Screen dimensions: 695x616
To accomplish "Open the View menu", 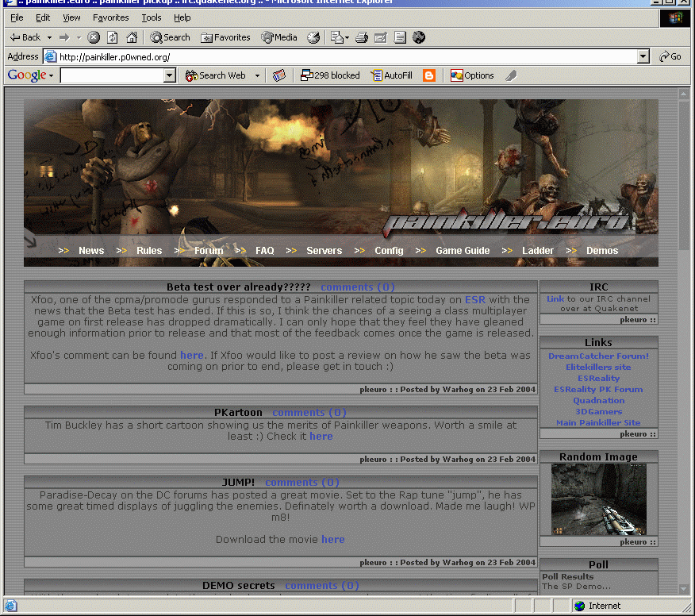I will pyautogui.click(x=71, y=17).
